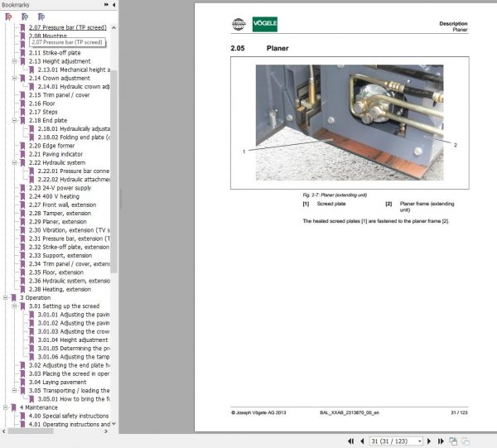Open bookmark 2.20 Edge former
The width and height of the screenshot is (497, 448).
click(51, 146)
